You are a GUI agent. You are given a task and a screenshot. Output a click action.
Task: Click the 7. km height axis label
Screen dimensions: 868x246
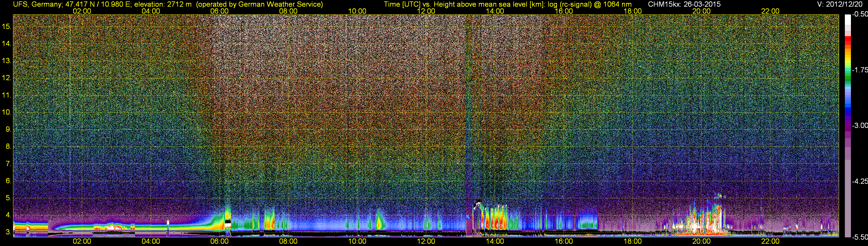(x=9, y=164)
